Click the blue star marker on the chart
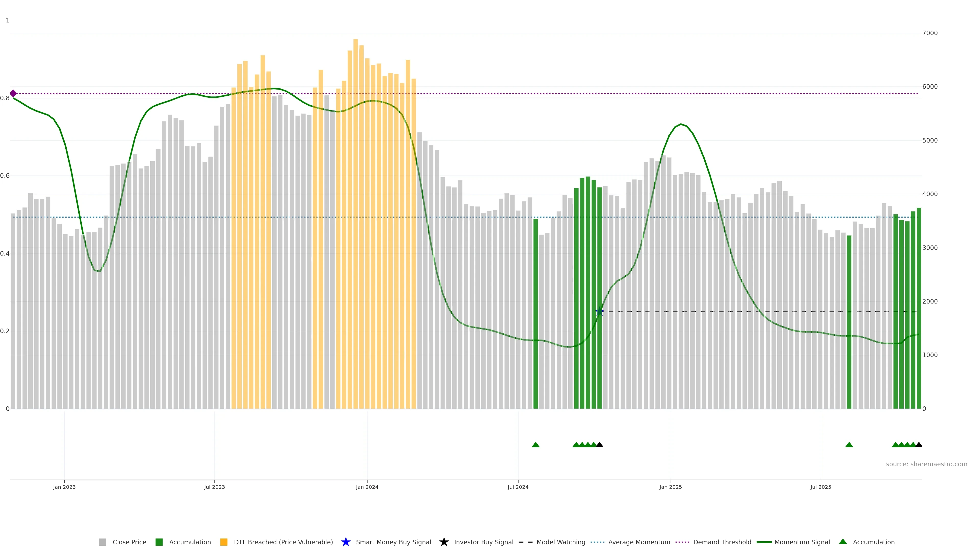This screenshot has height=551, width=980. coord(599,311)
